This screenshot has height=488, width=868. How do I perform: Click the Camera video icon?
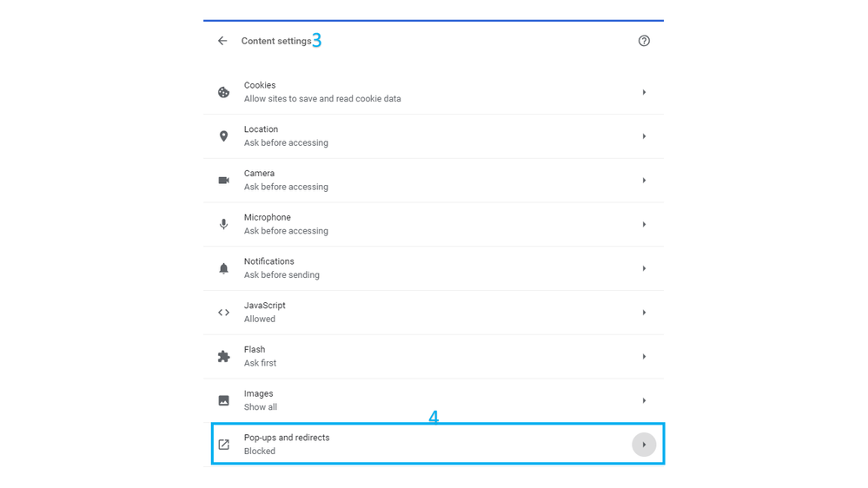tap(223, 181)
